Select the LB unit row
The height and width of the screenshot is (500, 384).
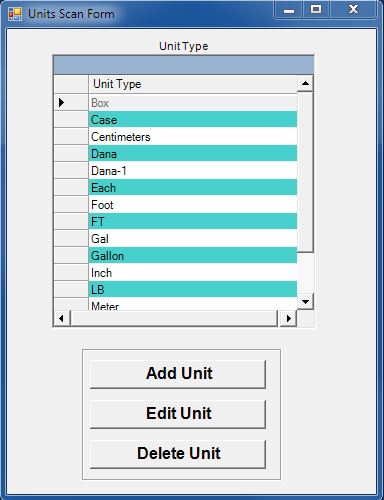coord(193,289)
